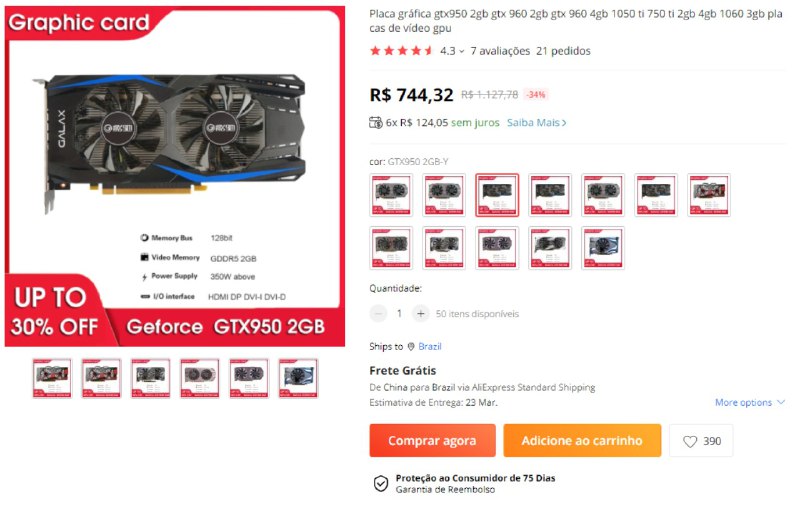Viewport: 800px width, 507px height.
Task: Click the heart wishlist icon showing 390
Action: point(690,442)
